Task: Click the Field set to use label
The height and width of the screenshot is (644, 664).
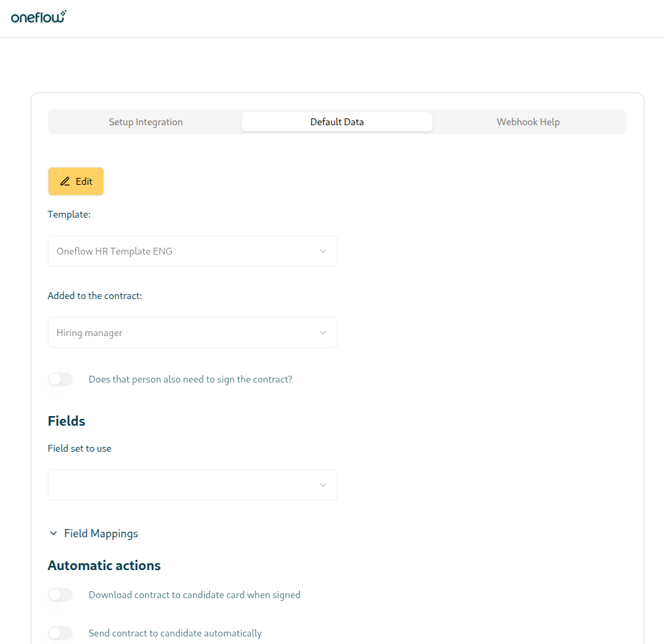Action: pyautogui.click(x=79, y=448)
